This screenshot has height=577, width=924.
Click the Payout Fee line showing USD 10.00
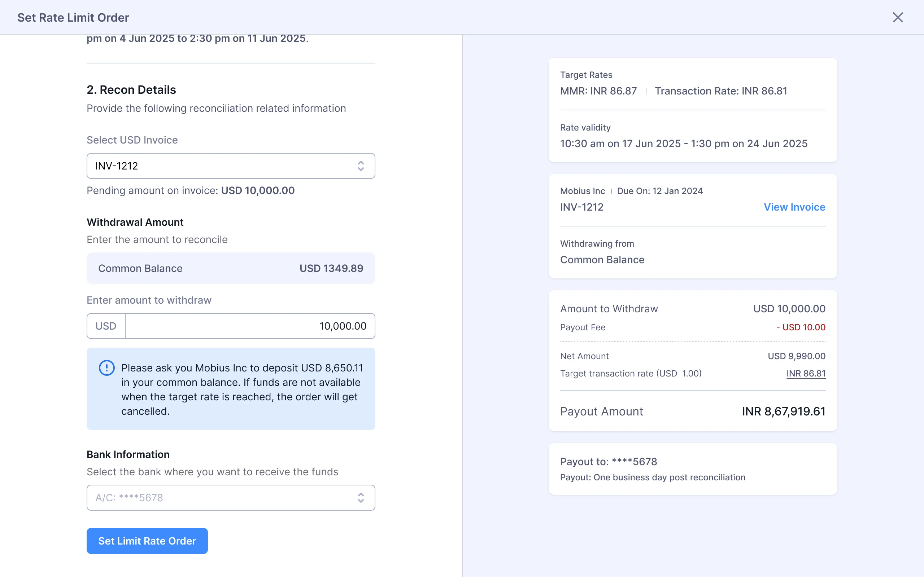coord(692,327)
